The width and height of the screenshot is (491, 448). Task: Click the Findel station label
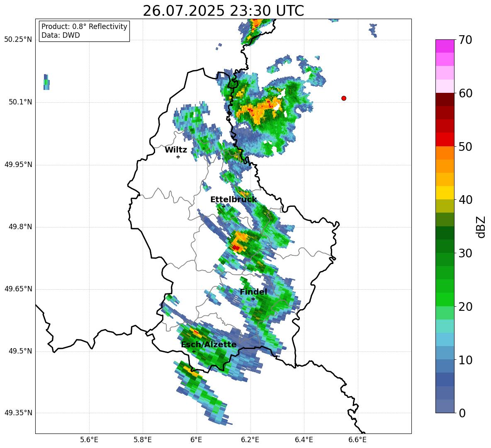click(x=253, y=292)
